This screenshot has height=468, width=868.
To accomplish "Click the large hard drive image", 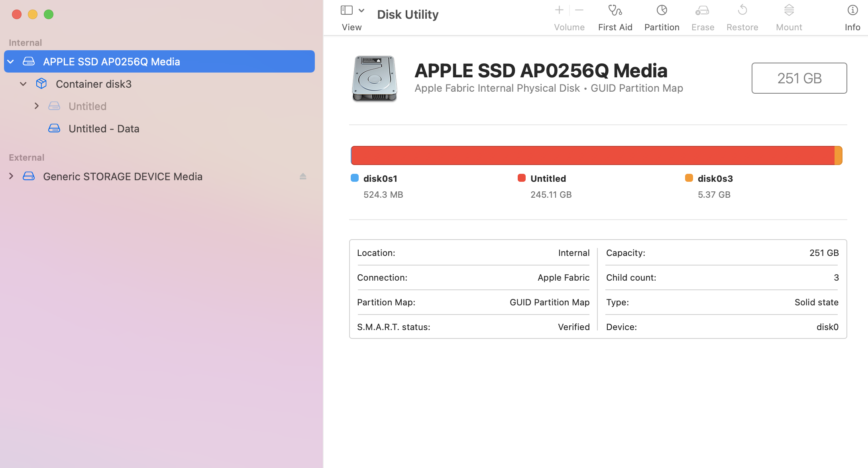I will point(374,78).
